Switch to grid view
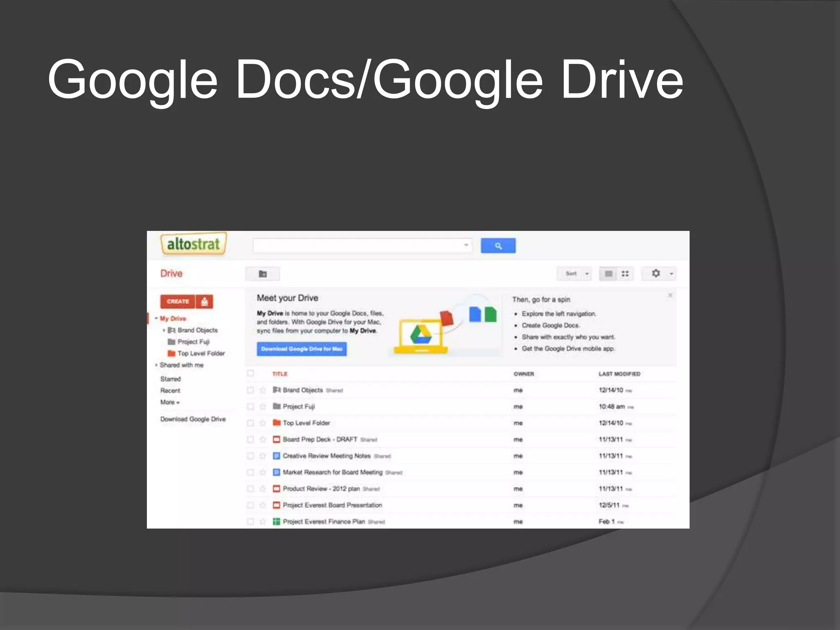Screen dimensions: 840x630 (625, 274)
